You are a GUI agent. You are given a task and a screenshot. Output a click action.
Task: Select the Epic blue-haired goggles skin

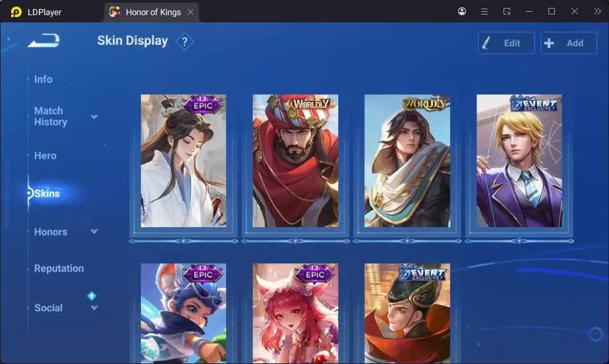[x=183, y=313]
